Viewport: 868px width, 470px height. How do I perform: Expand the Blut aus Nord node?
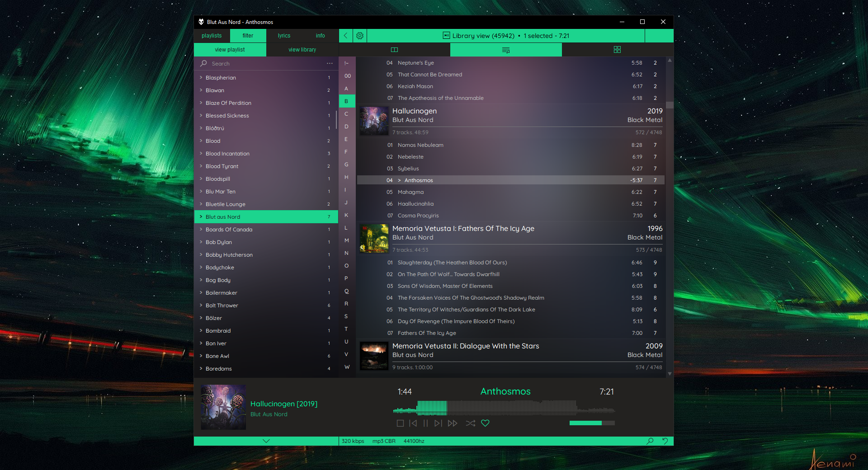(x=201, y=217)
